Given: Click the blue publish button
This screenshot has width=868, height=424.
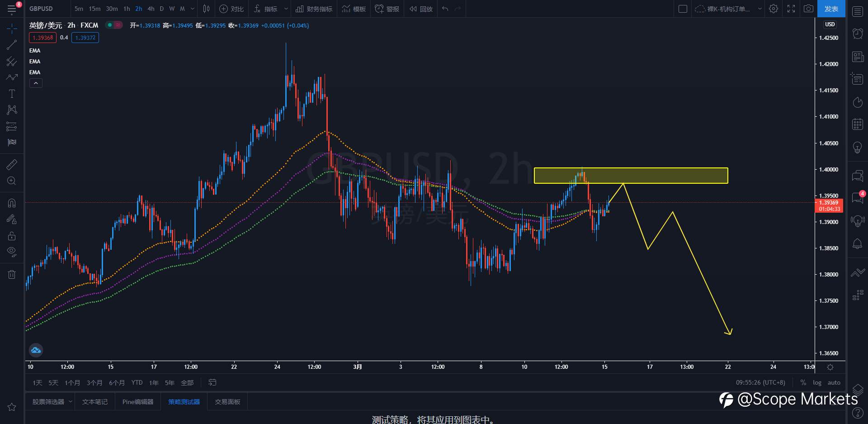Looking at the screenshot, I should 831,9.
